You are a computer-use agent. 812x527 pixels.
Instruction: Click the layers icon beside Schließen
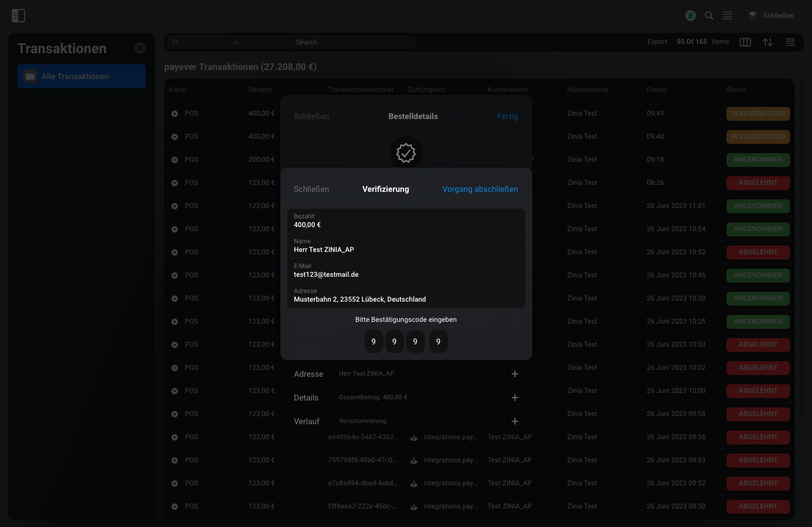point(752,16)
